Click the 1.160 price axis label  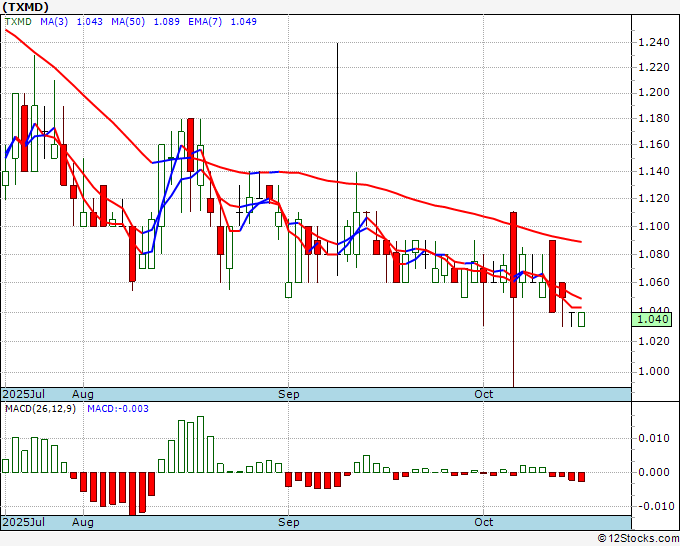[654, 144]
